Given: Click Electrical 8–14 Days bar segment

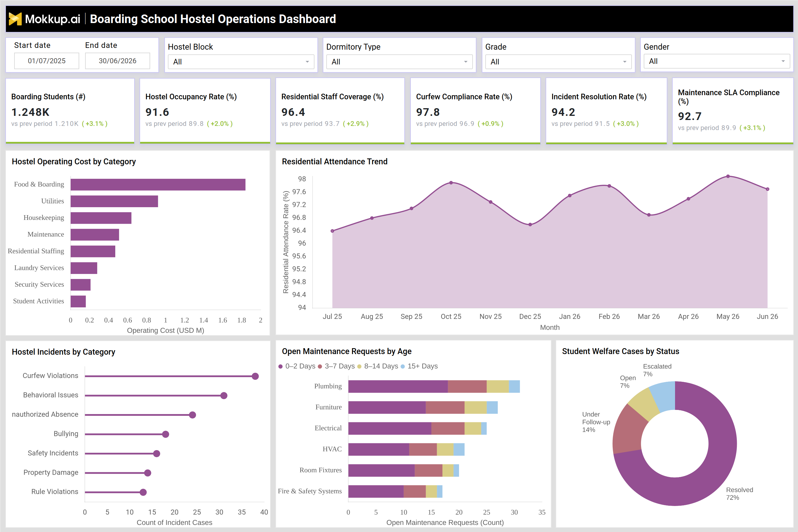Looking at the screenshot, I should pos(473,429).
